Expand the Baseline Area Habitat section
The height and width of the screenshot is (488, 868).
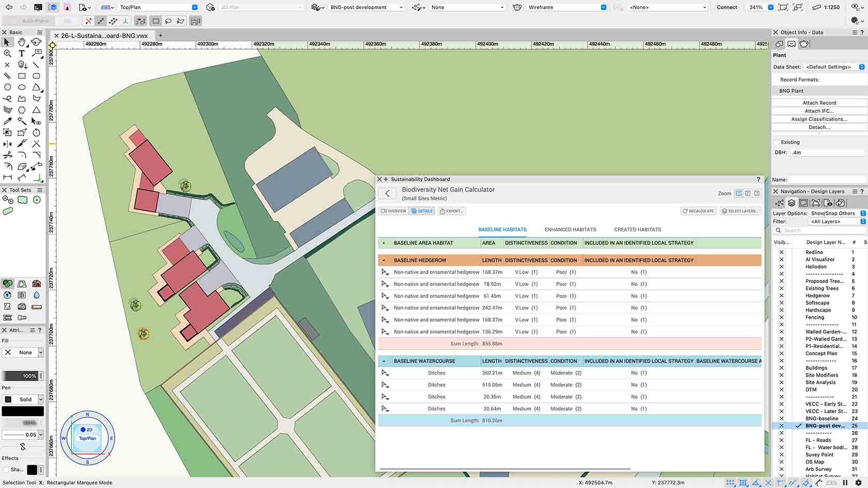tap(384, 243)
